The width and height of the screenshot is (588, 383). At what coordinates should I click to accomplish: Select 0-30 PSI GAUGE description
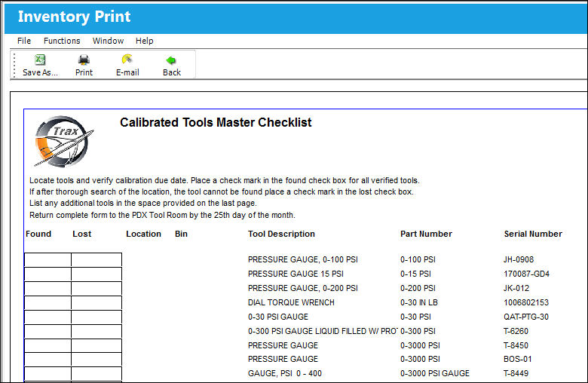[x=278, y=317]
